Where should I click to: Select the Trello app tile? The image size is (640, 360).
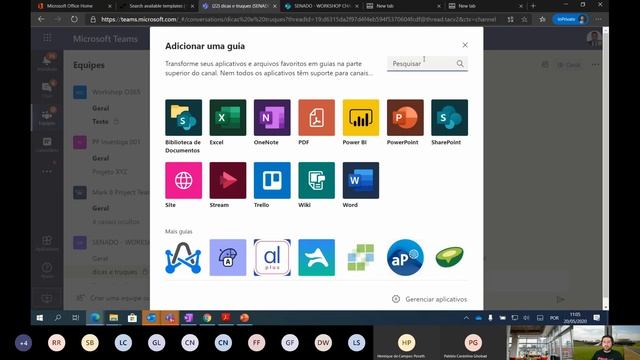click(272, 180)
